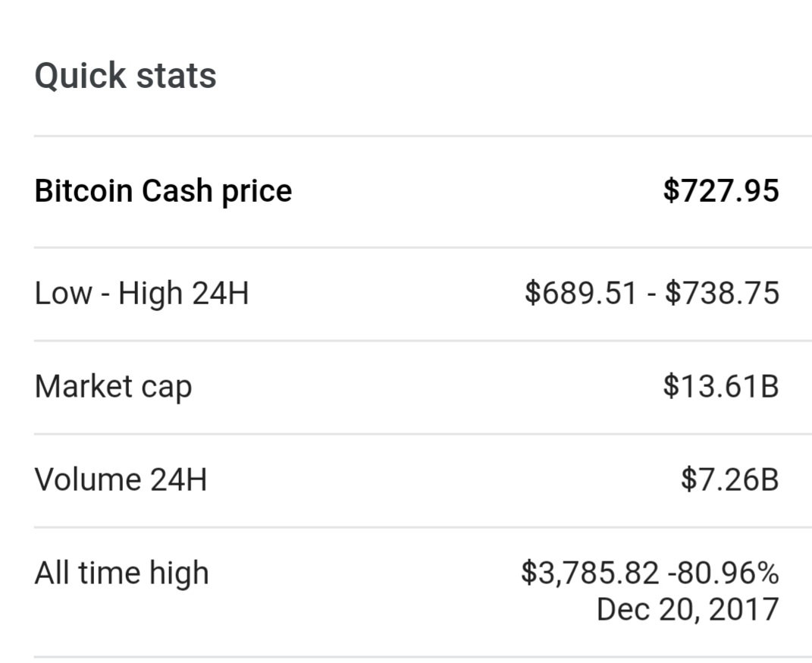Click the Dec 20, 2017 date
The height and width of the screenshot is (663, 812).
pos(688,609)
